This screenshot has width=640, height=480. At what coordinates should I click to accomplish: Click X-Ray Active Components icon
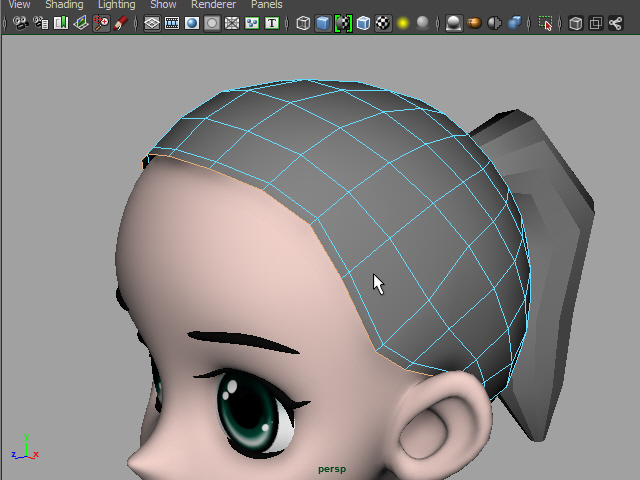pyautogui.click(x=596, y=23)
